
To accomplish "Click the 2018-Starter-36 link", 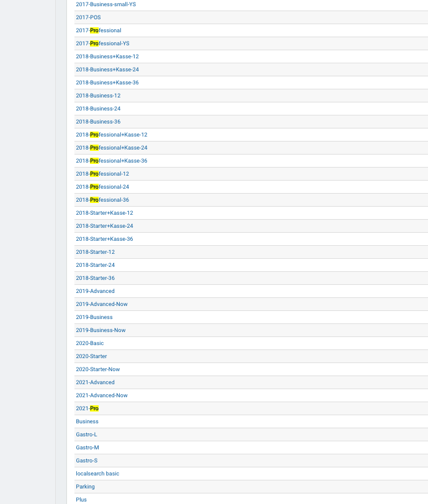I will click(x=96, y=278).
